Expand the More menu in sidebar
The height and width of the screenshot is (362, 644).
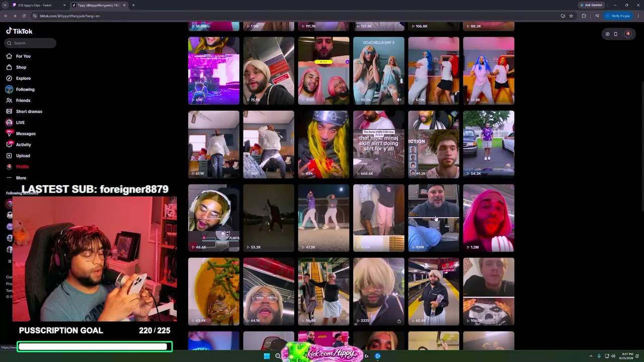[x=16, y=178]
